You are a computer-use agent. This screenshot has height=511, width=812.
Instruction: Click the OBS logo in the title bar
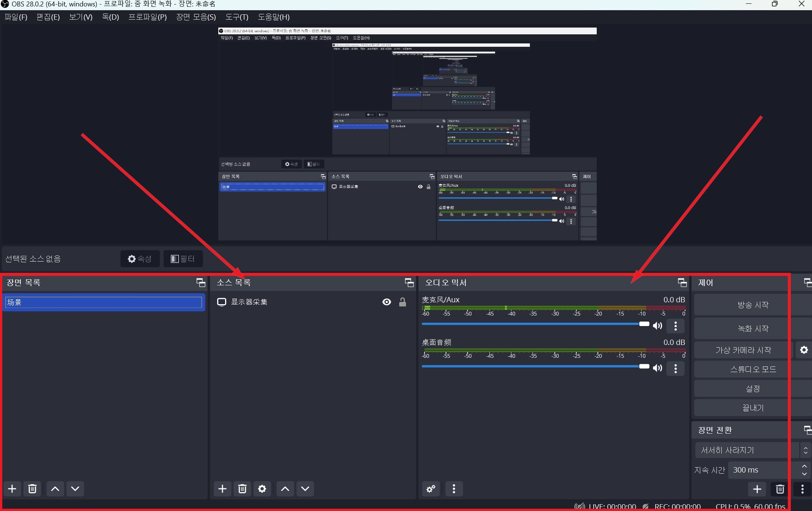[5, 4]
